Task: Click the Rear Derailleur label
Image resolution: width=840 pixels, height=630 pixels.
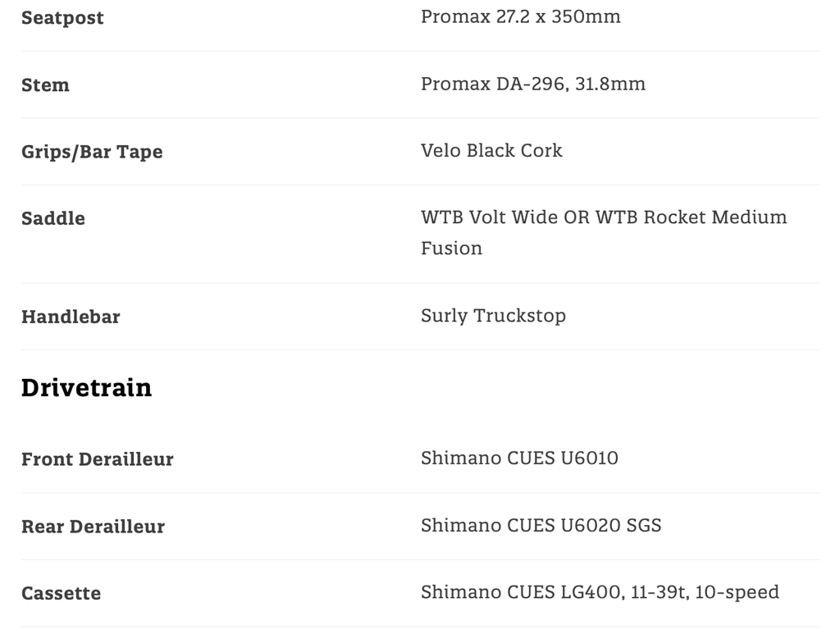Action: pos(93,527)
